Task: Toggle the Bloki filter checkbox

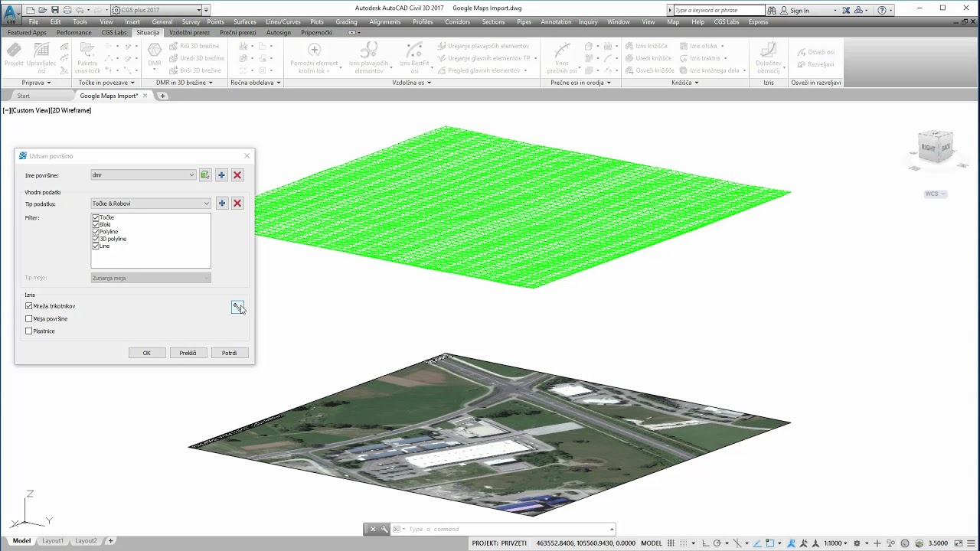Action: [x=96, y=224]
